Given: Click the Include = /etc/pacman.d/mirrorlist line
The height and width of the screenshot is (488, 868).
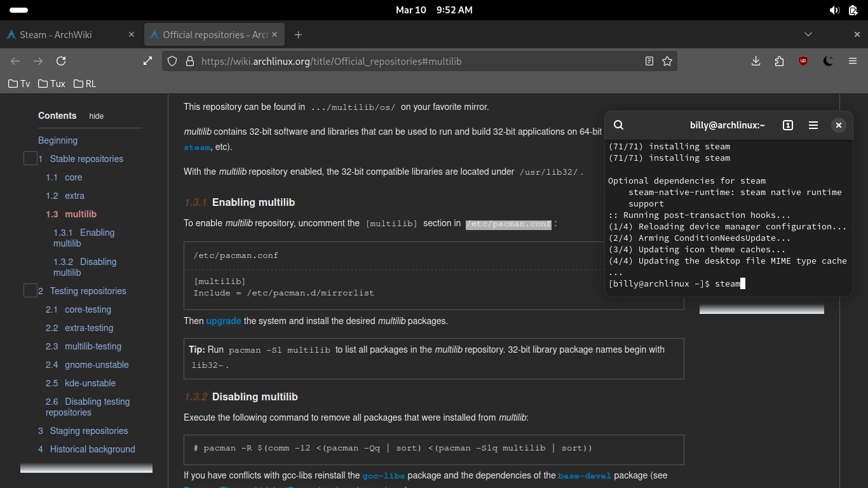Looking at the screenshot, I should [x=284, y=293].
